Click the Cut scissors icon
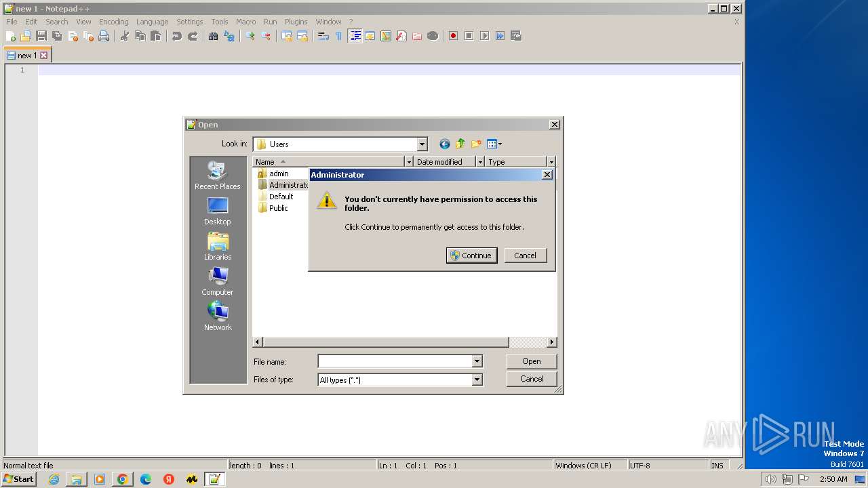The height and width of the screenshot is (488, 868). tap(125, 36)
